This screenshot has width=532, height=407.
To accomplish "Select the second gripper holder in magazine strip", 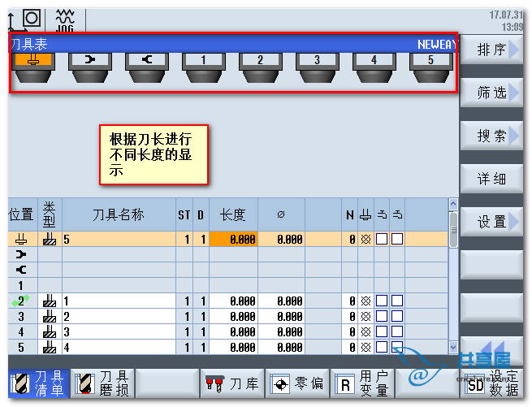I will [147, 67].
